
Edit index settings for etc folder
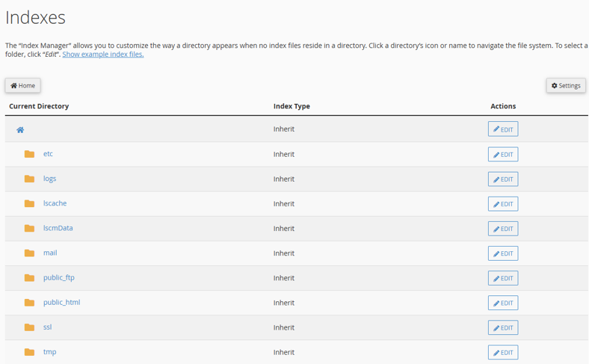click(x=502, y=155)
